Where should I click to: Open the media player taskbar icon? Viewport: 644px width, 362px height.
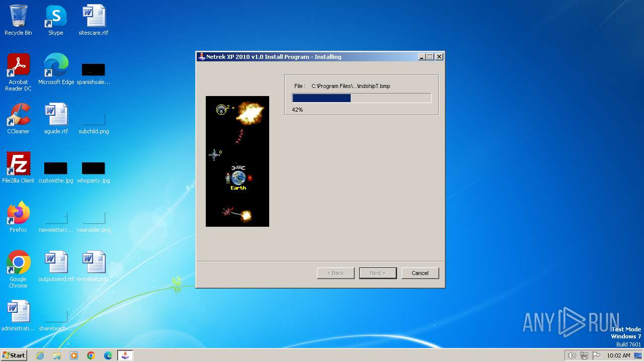(74, 355)
